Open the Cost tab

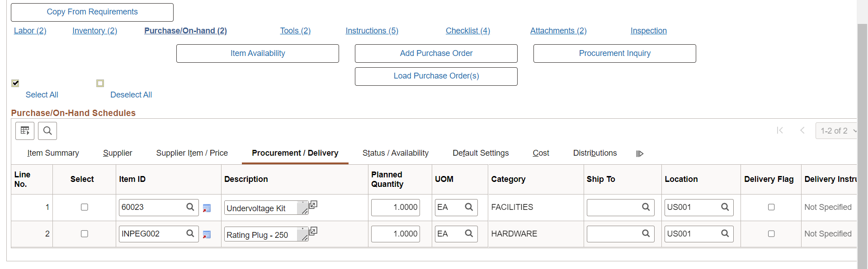[x=541, y=153]
